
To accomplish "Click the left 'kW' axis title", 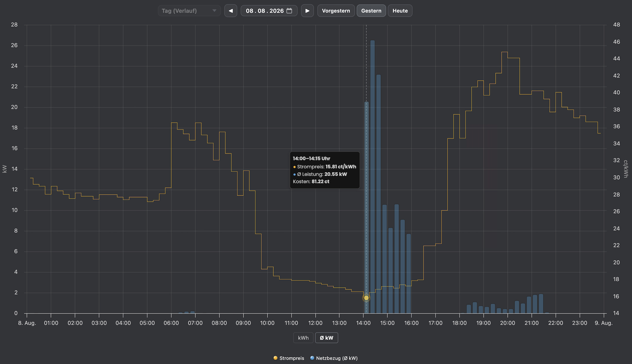I will (x=5, y=169).
